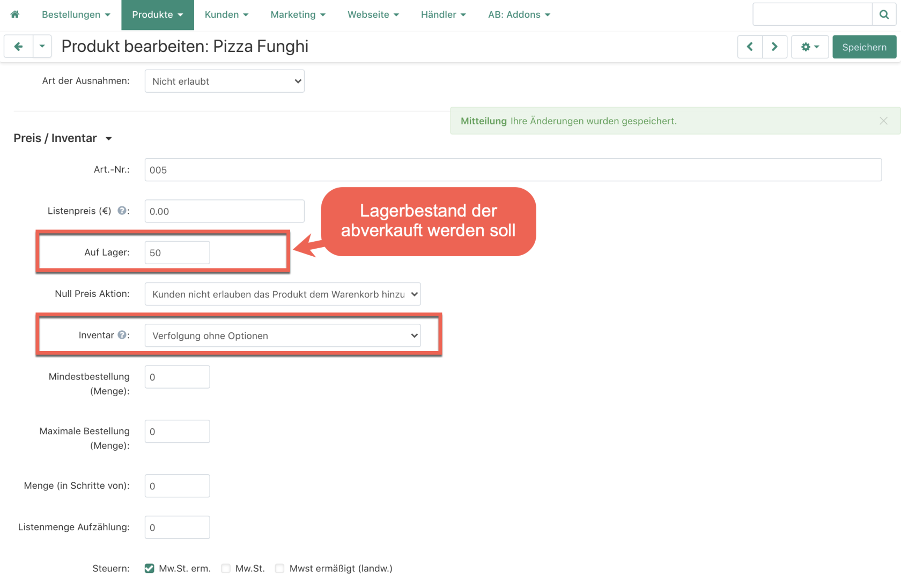
Task: Click the Menge (in Schritte von) field
Action: (177, 486)
